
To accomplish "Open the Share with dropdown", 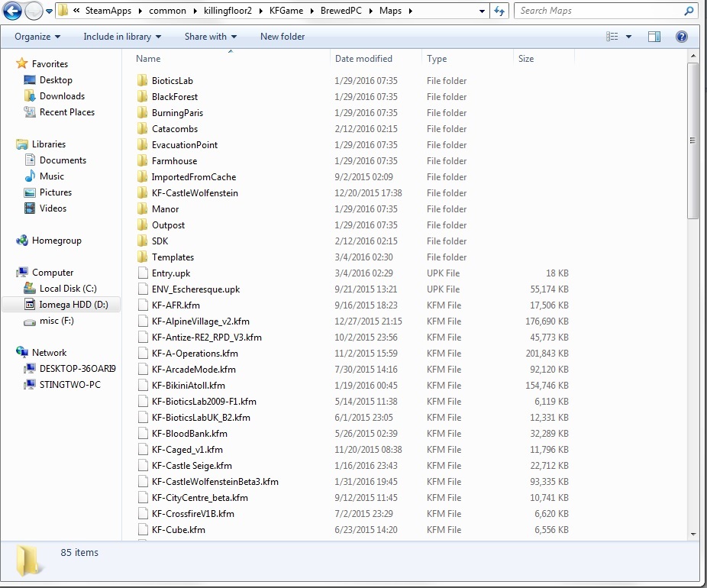I will point(210,37).
